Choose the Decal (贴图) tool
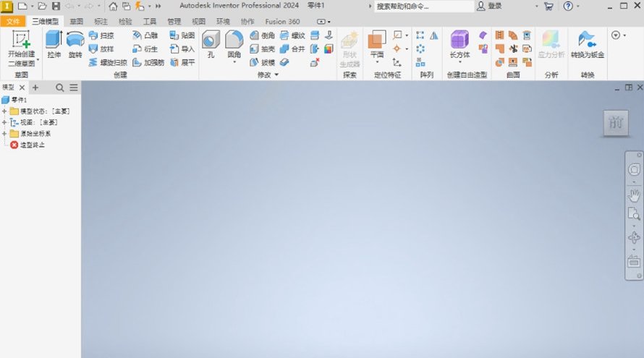 pyautogui.click(x=182, y=35)
